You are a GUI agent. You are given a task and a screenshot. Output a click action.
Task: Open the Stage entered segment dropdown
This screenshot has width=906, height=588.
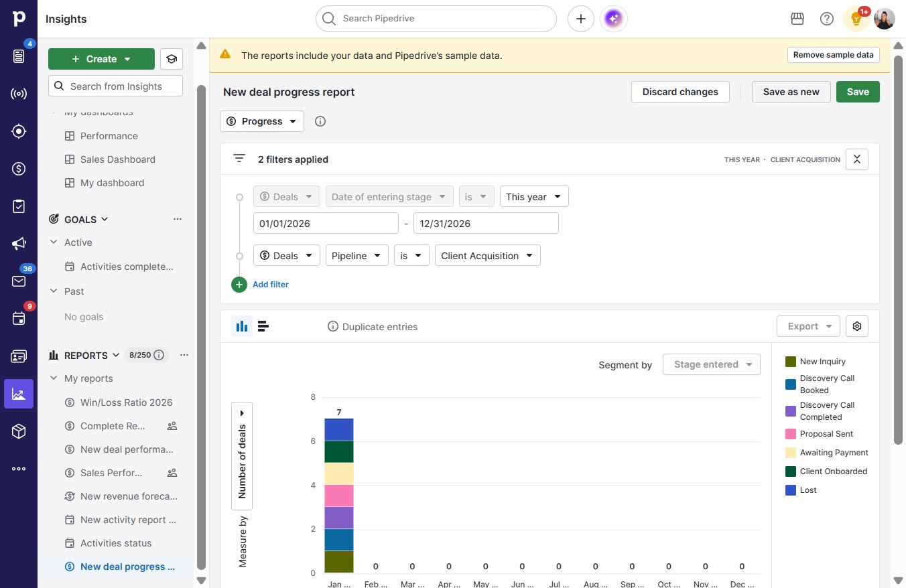coord(712,364)
